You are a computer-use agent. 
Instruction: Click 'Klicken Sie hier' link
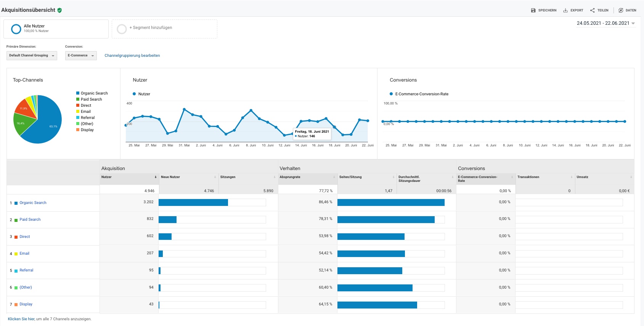pyautogui.click(x=21, y=319)
